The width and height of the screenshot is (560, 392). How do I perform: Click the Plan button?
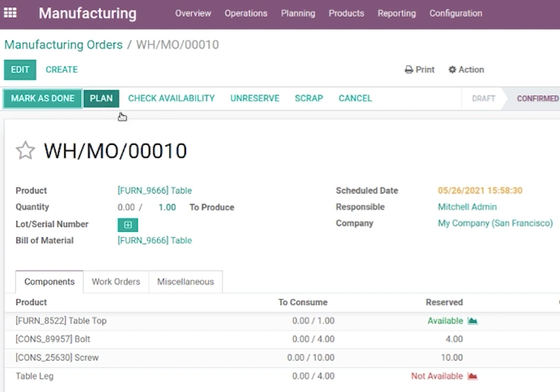101,98
